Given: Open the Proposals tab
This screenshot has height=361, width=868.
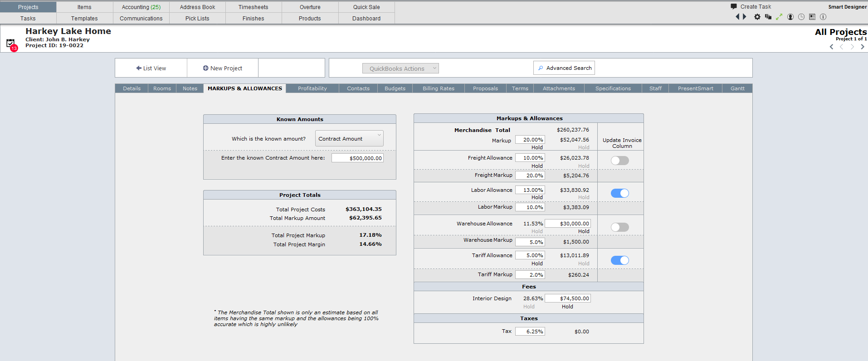Looking at the screenshot, I should click(x=485, y=88).
